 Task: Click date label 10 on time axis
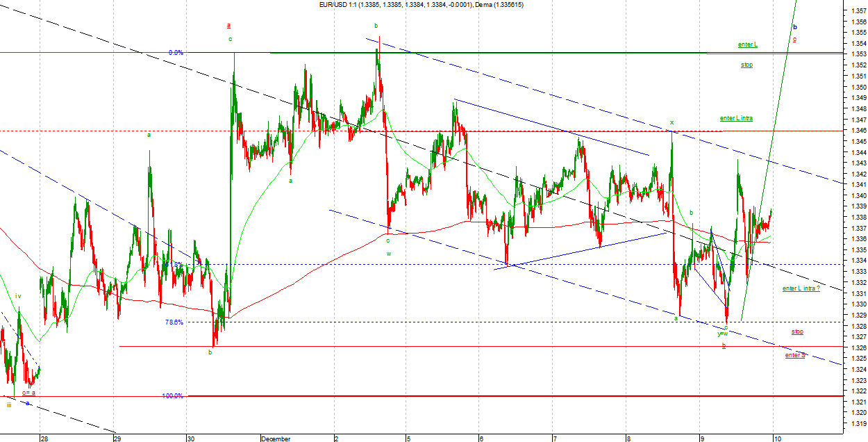(778, 439)
